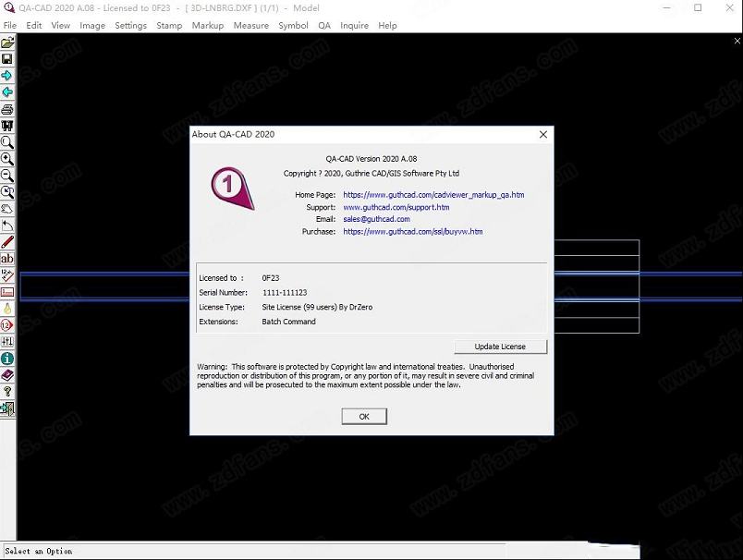Image resolution: width=743 pixels, height=560 pixels.
Task: Select the 'ab' text annotation tool
Action: 7,259
